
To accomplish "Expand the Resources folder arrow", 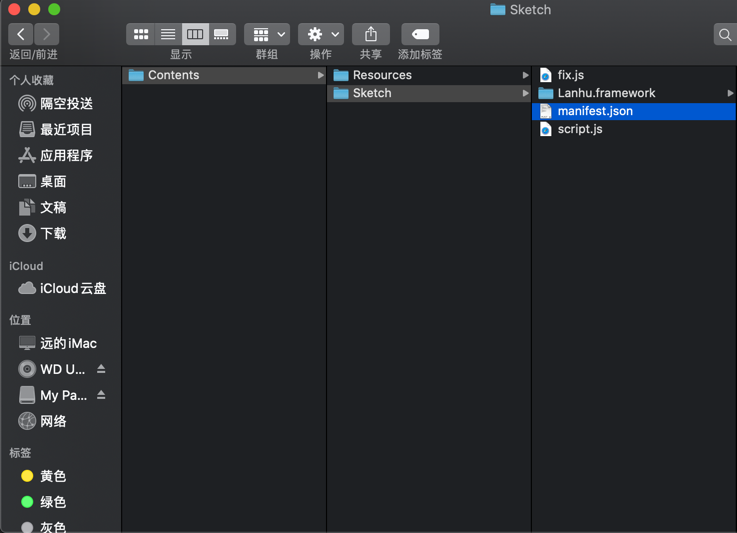I will click(525, 75).
